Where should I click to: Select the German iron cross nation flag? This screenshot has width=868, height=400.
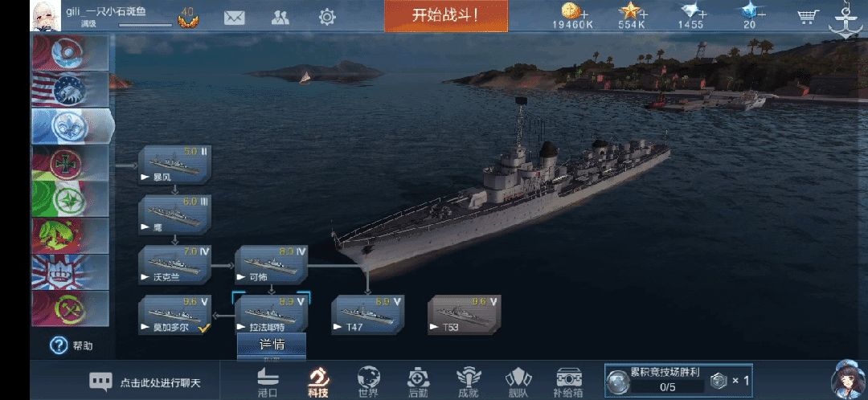click(x=70, y=164)
